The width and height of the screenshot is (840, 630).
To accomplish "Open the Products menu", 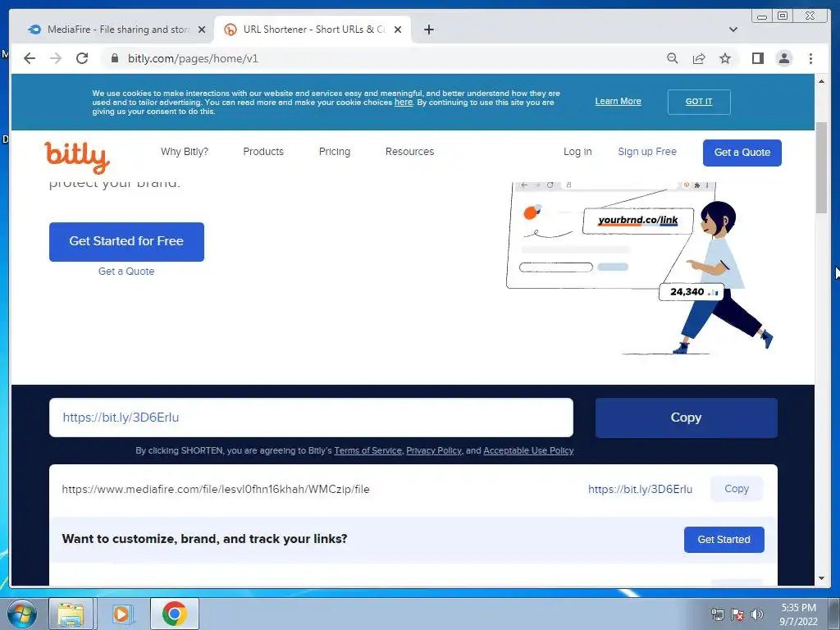I will click(263, 152).
